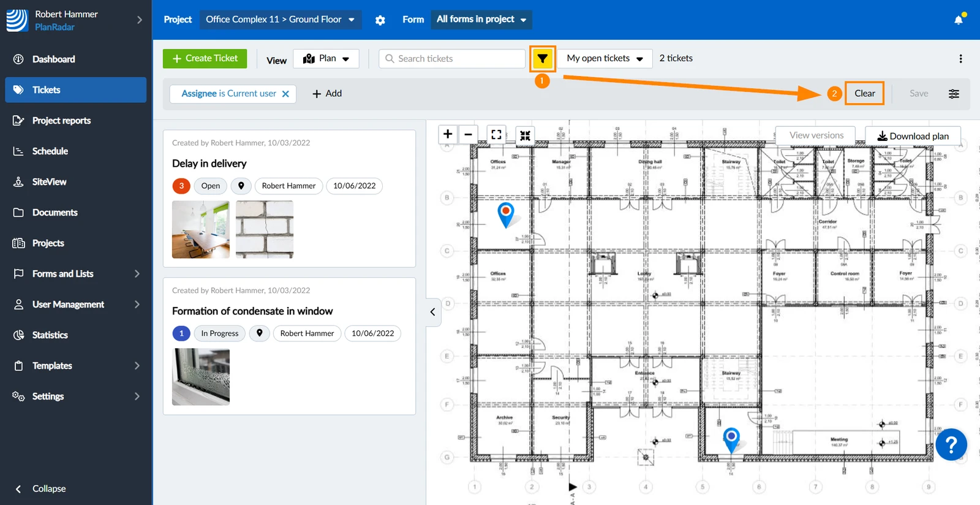The height and width of the screenshot is (505, 980).
Task: Click the Search tickets field
Action: click(x=452, y=58)
